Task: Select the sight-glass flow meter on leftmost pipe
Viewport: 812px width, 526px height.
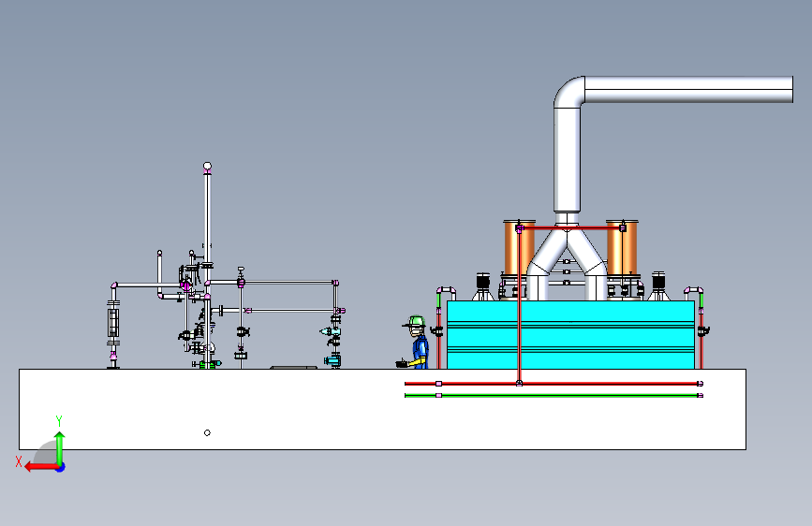Action: tap(113, 323)
